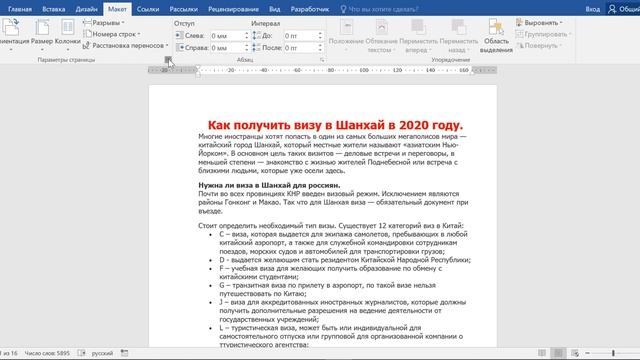The height and width of the screenshot is (360, 640).
Task: Open the Размер page size menu
Action: [42, 35]
